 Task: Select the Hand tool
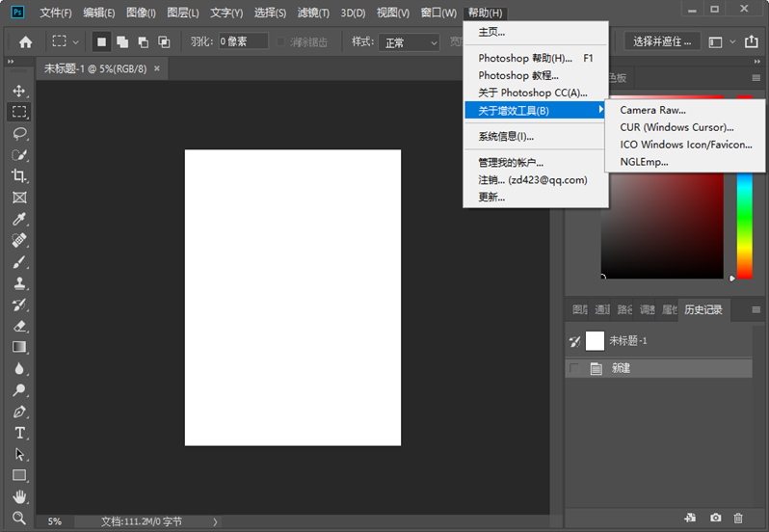[19, 496]
